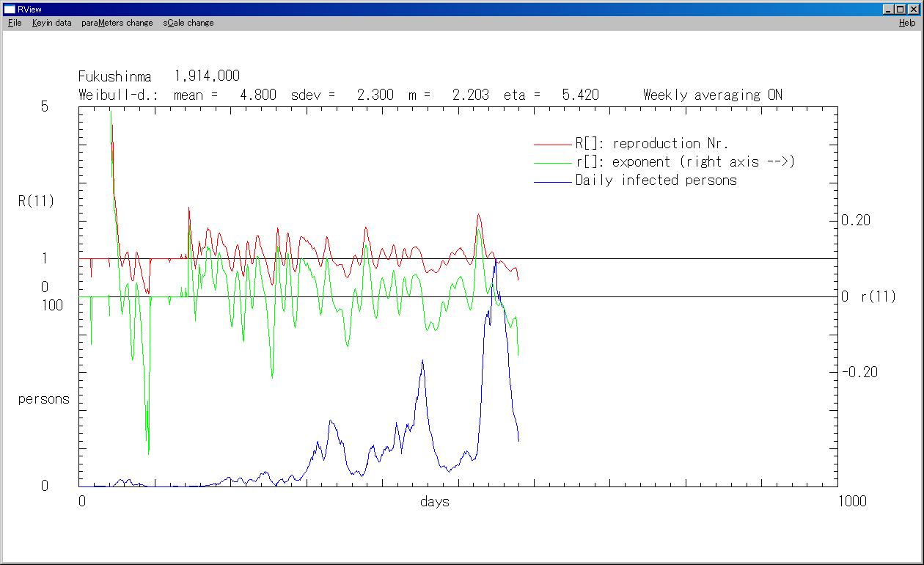Minimize the RView window
924x565 pixels.
coord(888,10)
